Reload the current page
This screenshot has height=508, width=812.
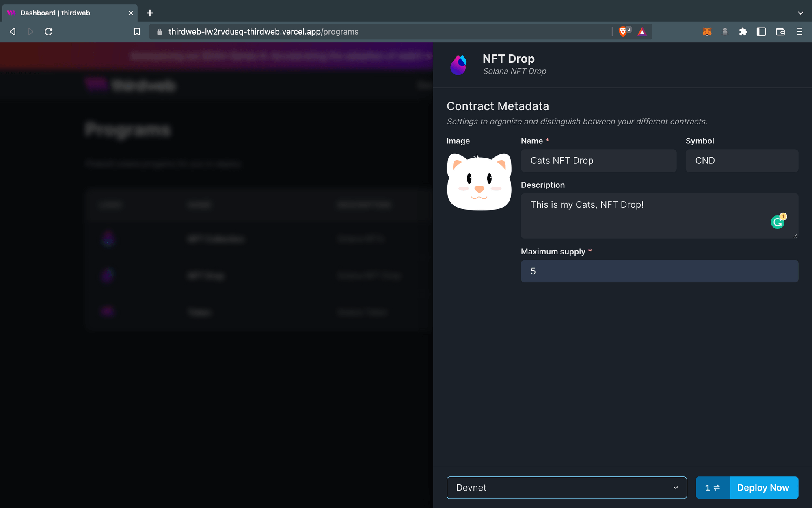click(x=49, y=32)
